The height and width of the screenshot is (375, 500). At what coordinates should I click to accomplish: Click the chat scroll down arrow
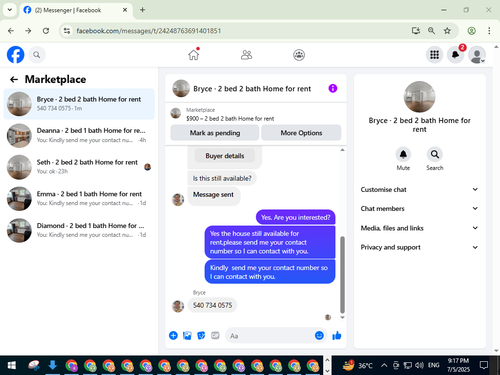[x=342, y=317]
